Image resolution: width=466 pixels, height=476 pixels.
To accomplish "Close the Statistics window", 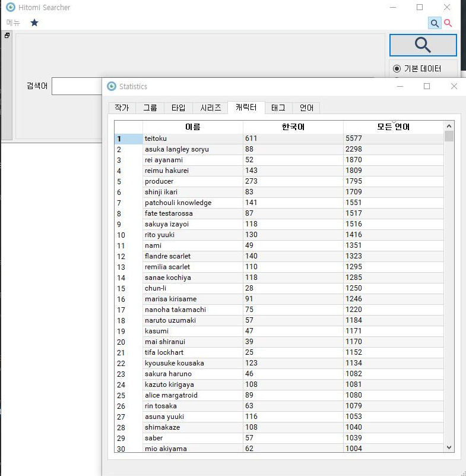I will click(x=454, y=86).
